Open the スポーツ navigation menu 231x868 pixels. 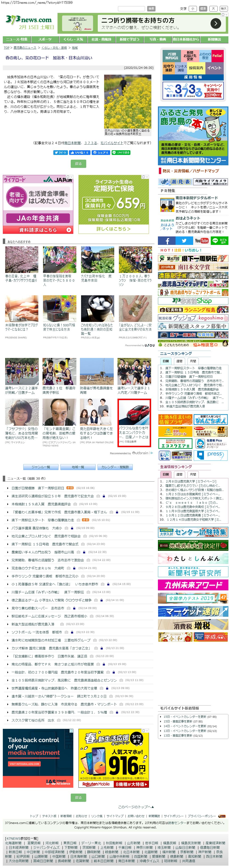click(x=45, y=39)
